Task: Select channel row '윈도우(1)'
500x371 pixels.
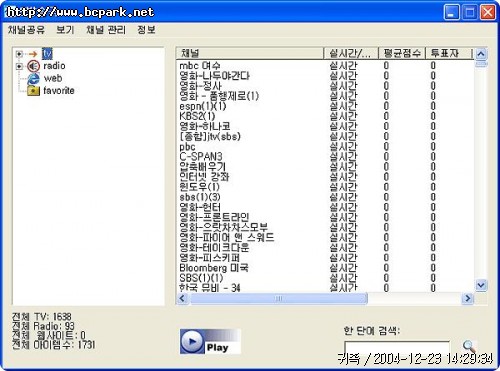Action: 325,187
